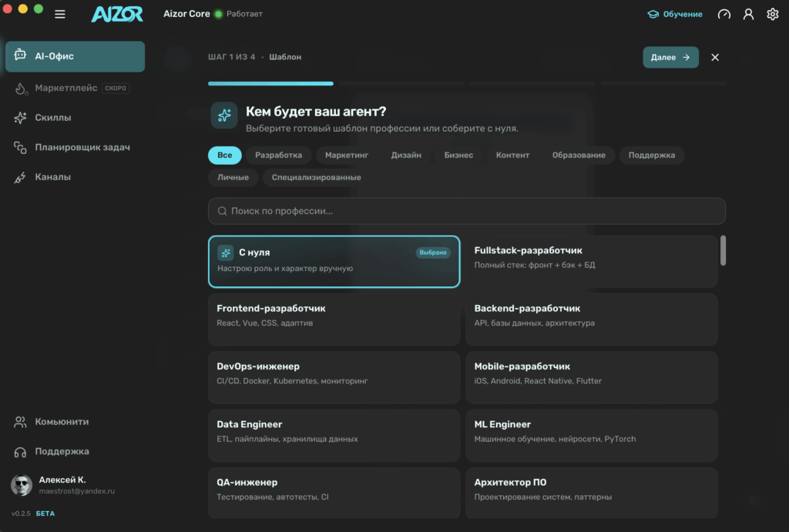Filter templates by Разработка

pos(278,155)
